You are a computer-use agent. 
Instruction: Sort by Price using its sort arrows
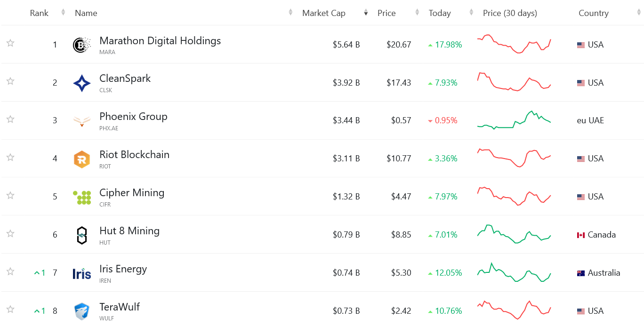[x=417, y=13]
